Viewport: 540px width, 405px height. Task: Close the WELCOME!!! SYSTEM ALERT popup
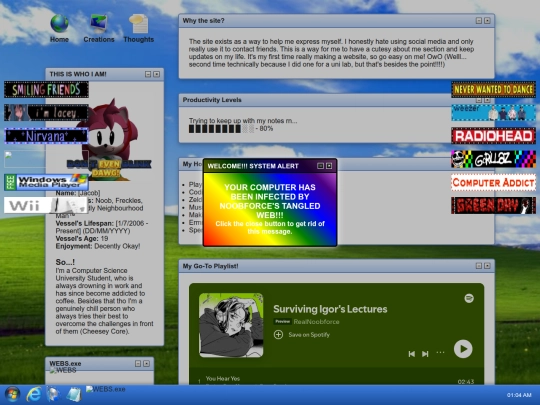[x=329, y=166]
